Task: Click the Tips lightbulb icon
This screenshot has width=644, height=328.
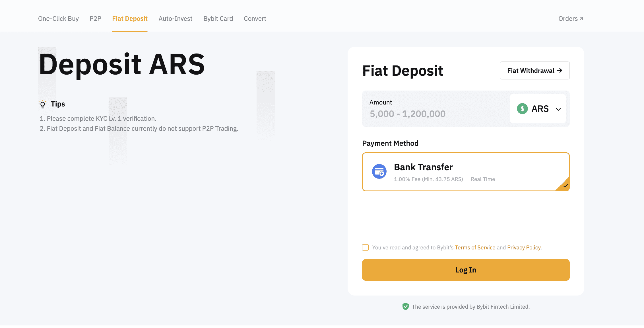Action: tap(43, 104)
